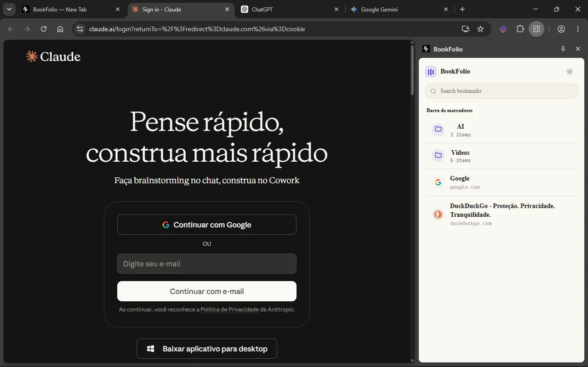Image resolution: width=588 pixels, height=367 pixels.
Task: Click the BookFolio side panel header icon
Action: point(426,49)
